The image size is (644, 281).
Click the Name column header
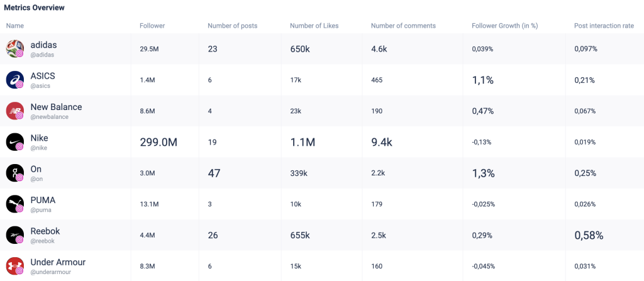click(x=15, y=26)
